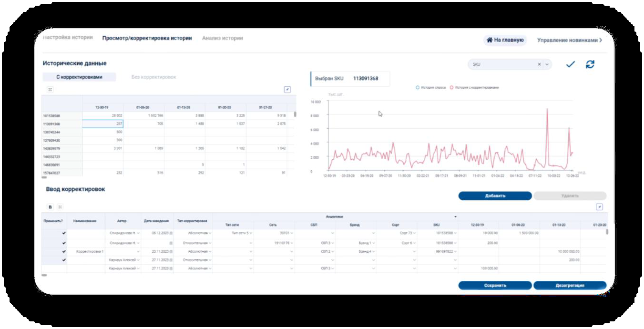
Task: Select the Без корректировок tab
Action: (x=153, y=77)
